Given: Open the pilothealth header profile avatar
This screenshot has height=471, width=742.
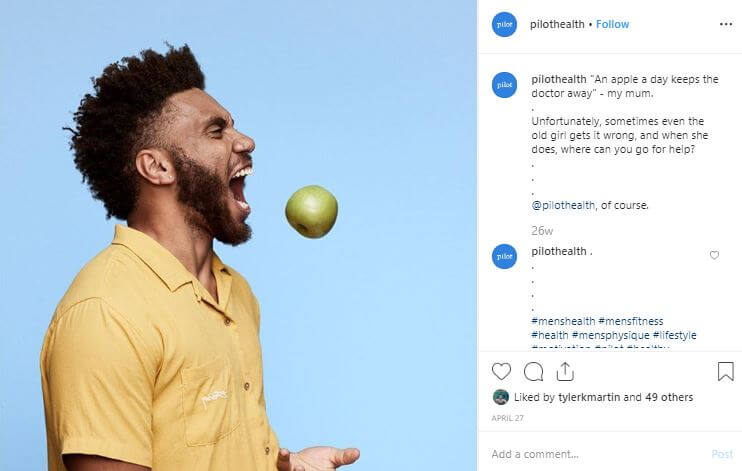Looking at the screenshot, I should [504, 25].
